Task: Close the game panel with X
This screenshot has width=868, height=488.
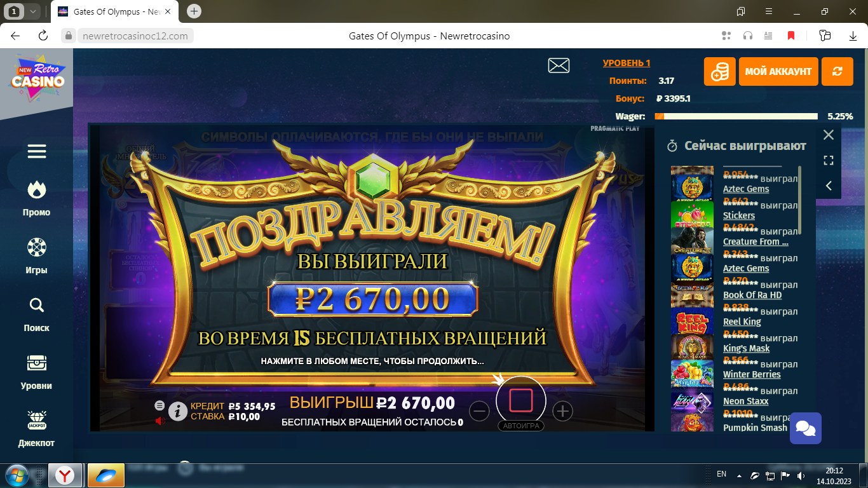Action: click(x=829, y=135)
